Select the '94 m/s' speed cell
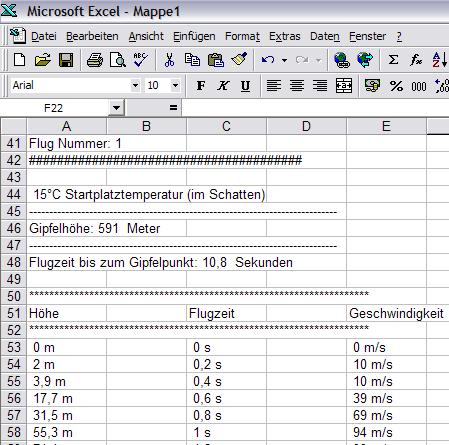The height and width of the screenshot is (445, 449). click(386, 432)
